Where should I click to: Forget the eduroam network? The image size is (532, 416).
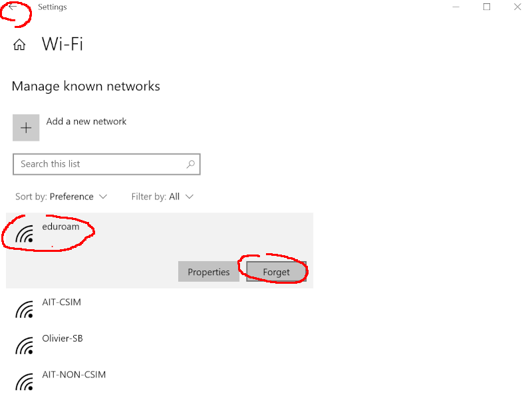[276, 272]
